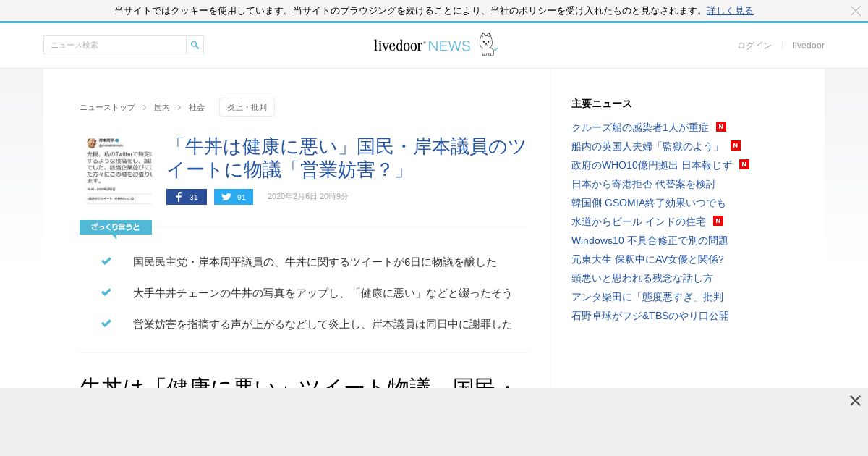The width and height of the screenshot is (868, 456).
Task: Open the 詳しく見る cookie policy link
Action: point(730,10)
